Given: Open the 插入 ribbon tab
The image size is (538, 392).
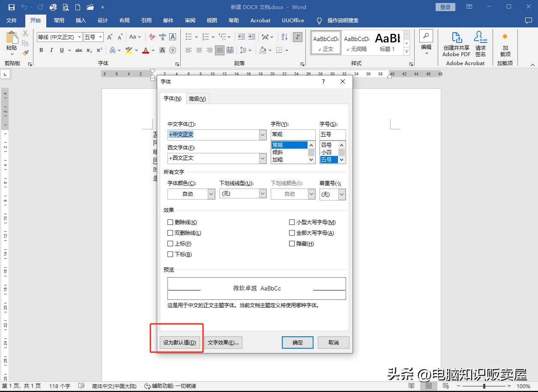Looking at the screenshot, I should (x=81, y=20).
